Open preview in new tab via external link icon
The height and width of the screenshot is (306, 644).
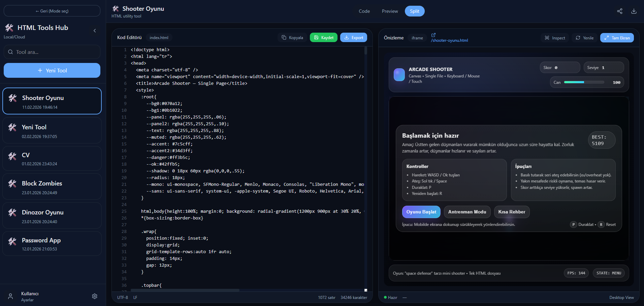tap(433, 35)
